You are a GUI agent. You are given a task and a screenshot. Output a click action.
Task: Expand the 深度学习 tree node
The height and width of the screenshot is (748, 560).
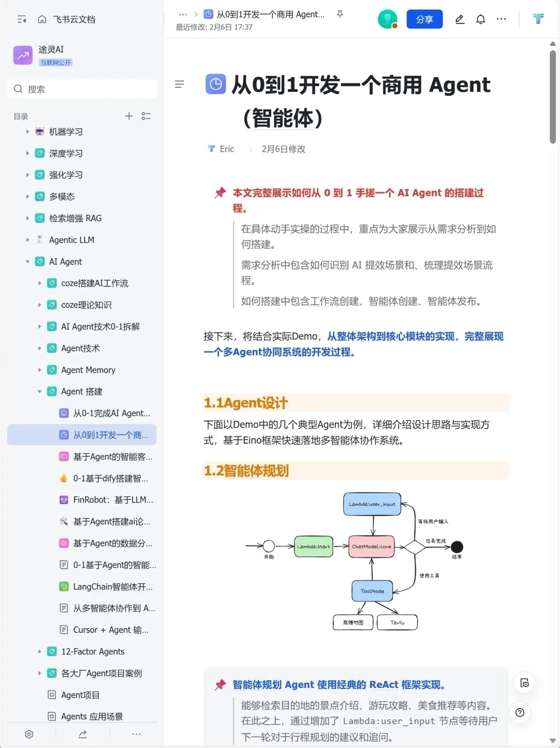[27, 153]
